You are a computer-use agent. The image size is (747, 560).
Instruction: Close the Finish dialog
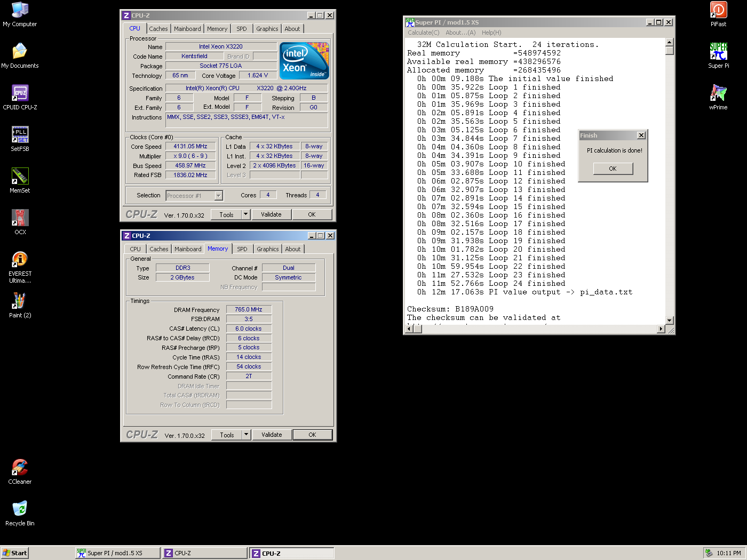[641, 135]
